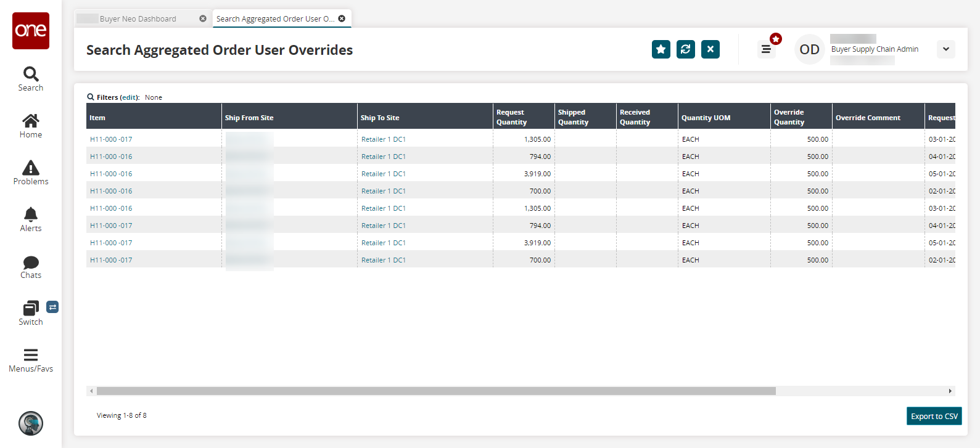Screen dimensions: 980x448
Task: Select the Search Aggregated Order User Overrides tab
Action: coord(275,19)
